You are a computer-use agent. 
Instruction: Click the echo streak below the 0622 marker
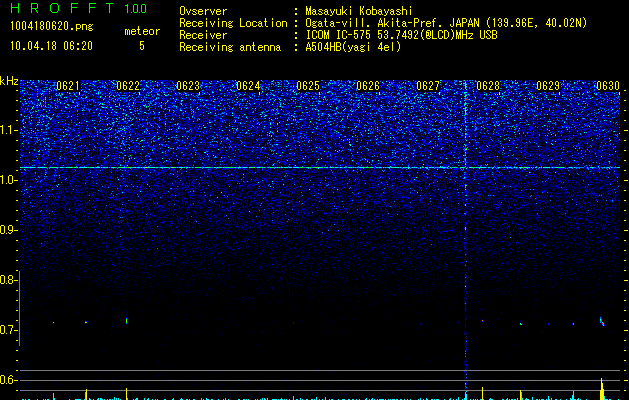click(127, 321)
